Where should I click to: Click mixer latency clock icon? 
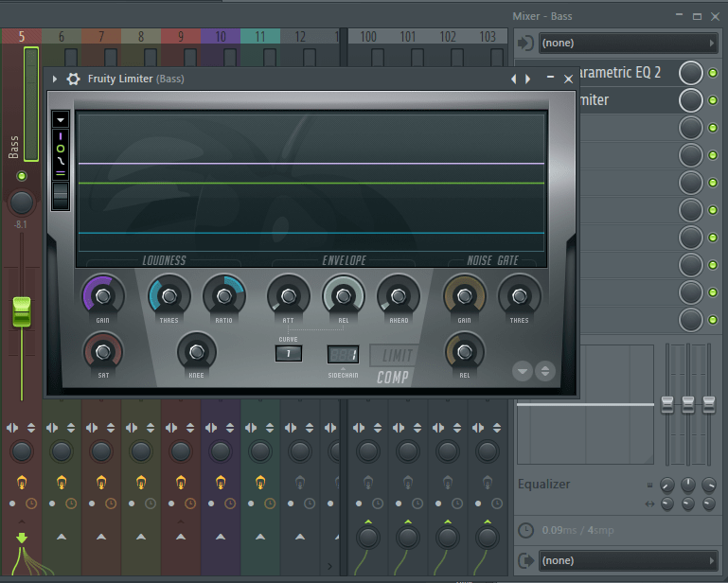[x=526, y=530]
